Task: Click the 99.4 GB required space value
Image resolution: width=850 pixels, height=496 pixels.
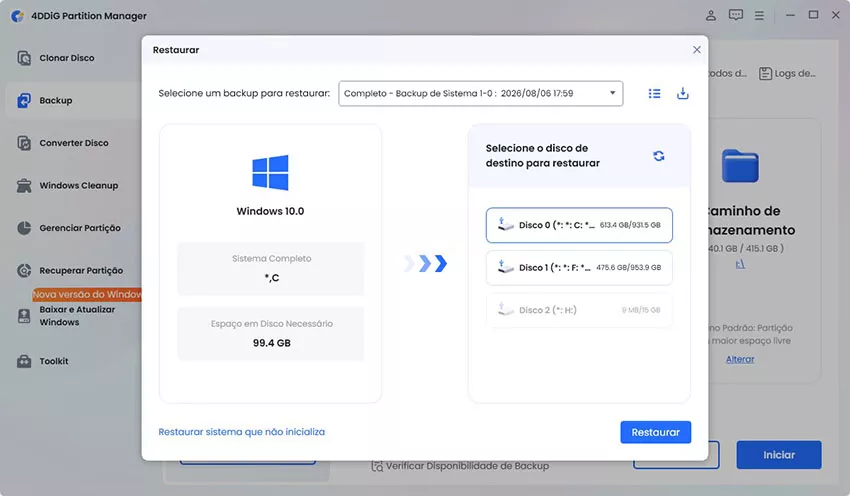Action: pos(272,343)
